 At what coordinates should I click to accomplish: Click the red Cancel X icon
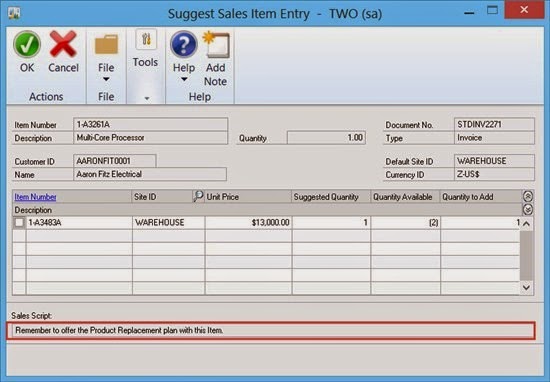click(63, 44)
